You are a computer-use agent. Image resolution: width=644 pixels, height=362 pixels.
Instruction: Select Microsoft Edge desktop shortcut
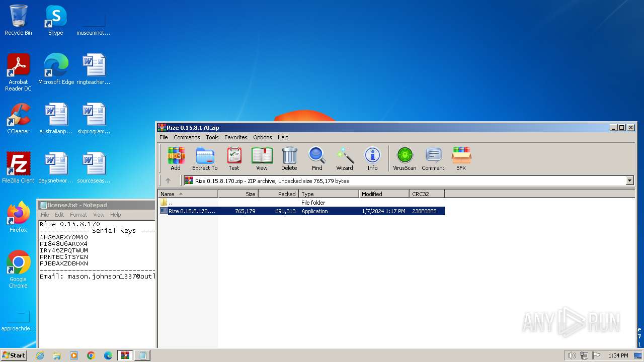(56, 69)
